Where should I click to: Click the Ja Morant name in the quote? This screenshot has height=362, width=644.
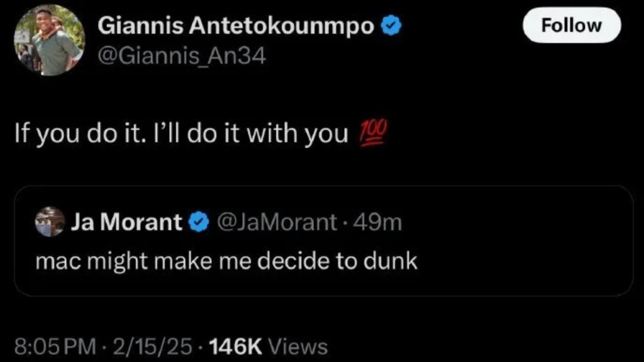click(127, 222)
